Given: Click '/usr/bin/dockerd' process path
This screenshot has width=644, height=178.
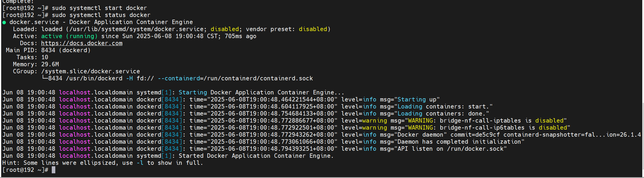Looking at the screenshot, I should [x=94, y=78].
